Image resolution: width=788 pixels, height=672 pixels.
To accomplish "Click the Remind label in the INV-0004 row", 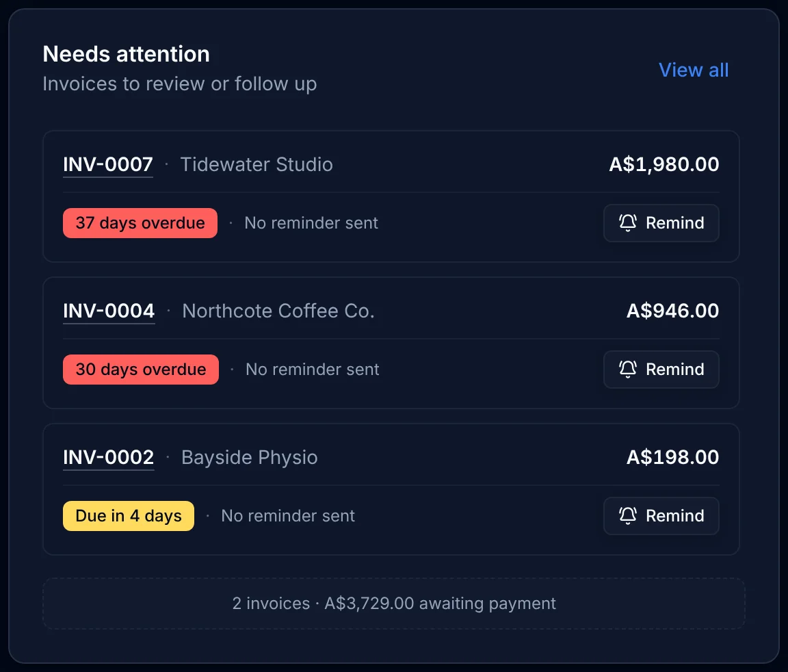I will tap(675, 369).
